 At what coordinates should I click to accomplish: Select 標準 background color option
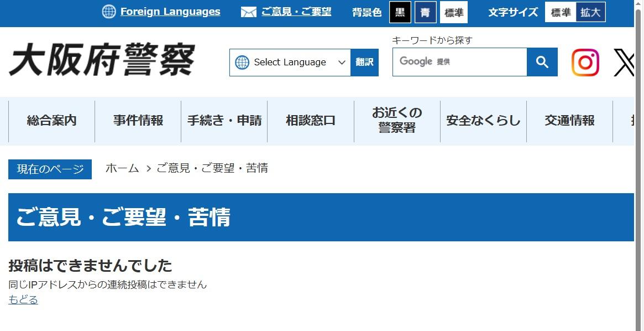point(454,12)
